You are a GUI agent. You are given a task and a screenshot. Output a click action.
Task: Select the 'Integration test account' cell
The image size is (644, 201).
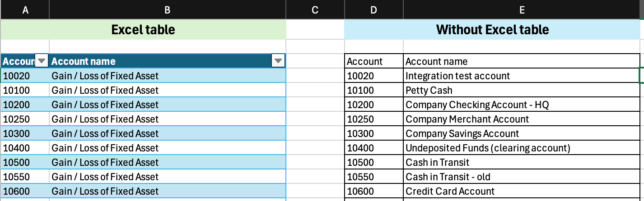522,76
